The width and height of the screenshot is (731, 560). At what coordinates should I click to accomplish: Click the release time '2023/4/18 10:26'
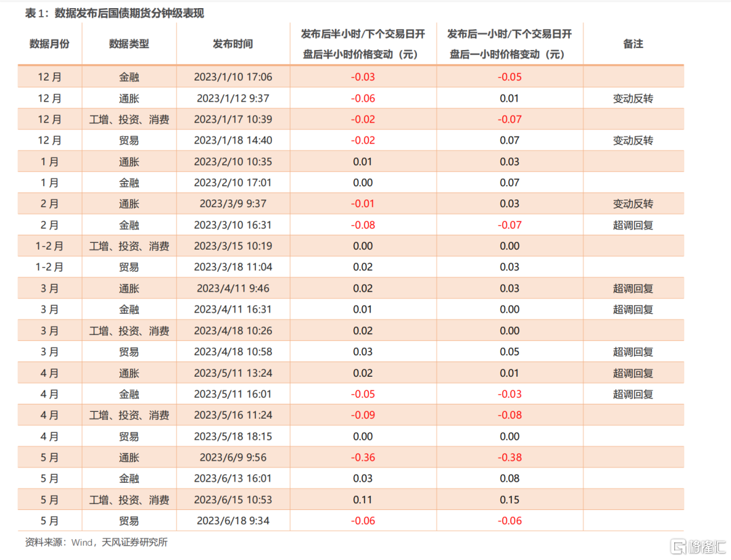(x=233, y=331)
